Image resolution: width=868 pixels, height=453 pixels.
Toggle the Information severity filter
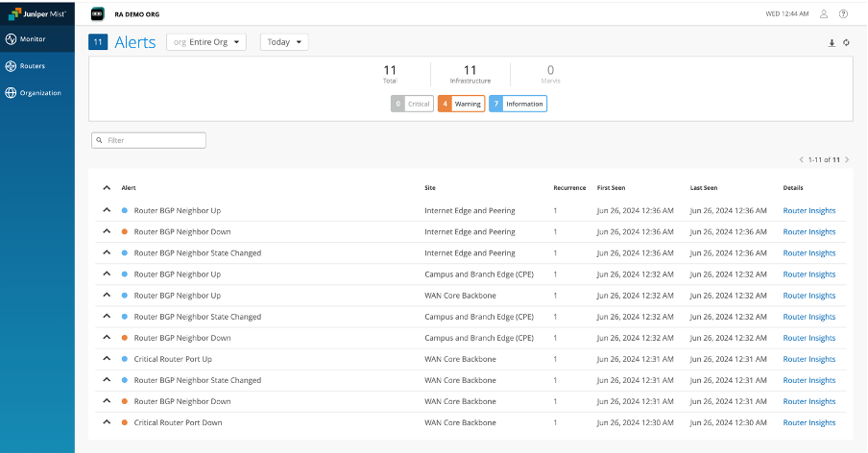point(518,104)
